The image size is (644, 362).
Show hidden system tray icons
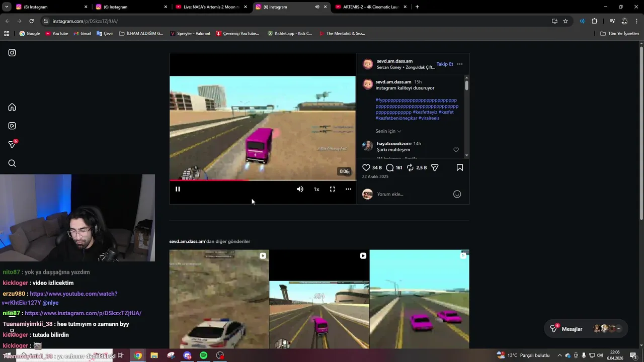click(x=559, y=355)
